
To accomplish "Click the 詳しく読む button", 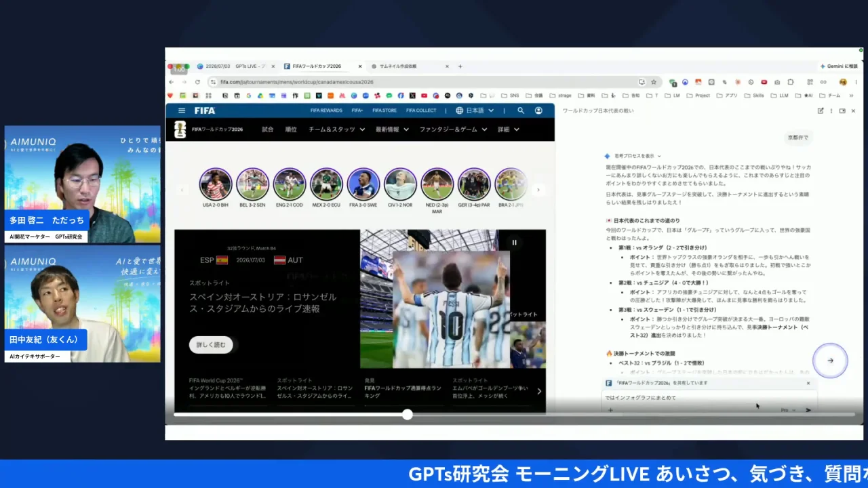I will pos(211,345).
